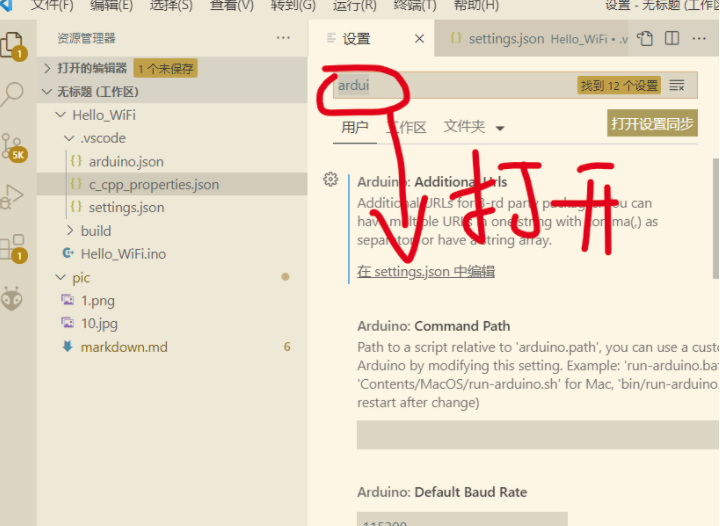The height and width of the screenshot is (526, 723).
Task: Click the 10.jpg image file icon
Action: (x=67, y=323)
